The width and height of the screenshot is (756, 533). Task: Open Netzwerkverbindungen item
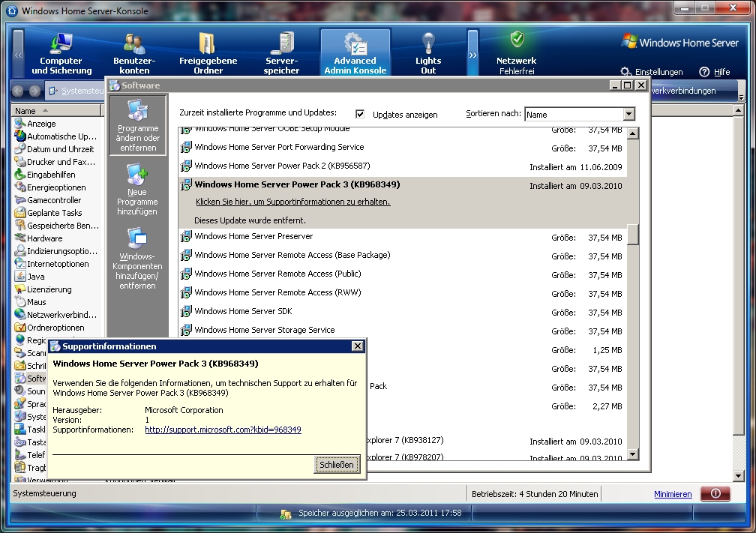click(x=56, y=315)
